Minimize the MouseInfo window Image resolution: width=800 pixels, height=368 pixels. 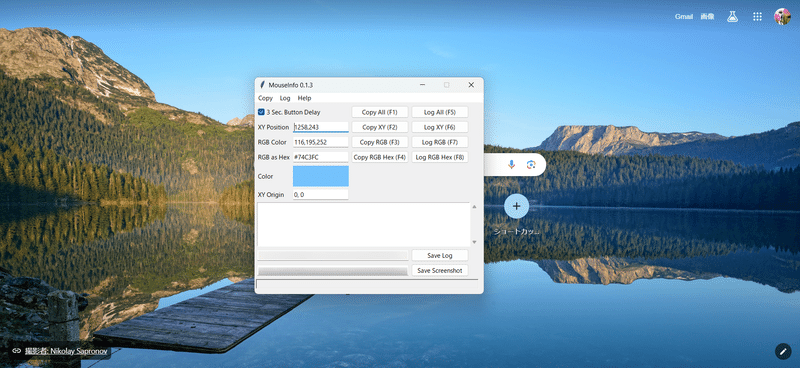point(422,85)
